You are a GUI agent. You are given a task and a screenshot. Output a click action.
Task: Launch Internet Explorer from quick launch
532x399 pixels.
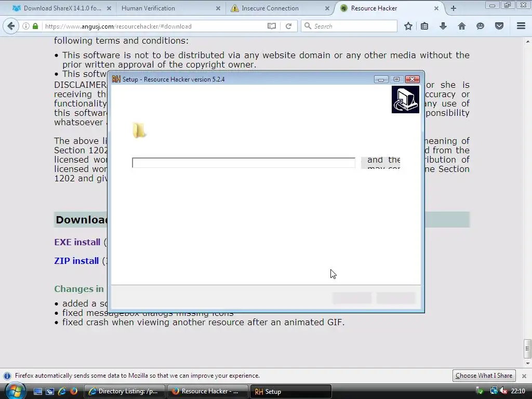click(x=62, y=391)
